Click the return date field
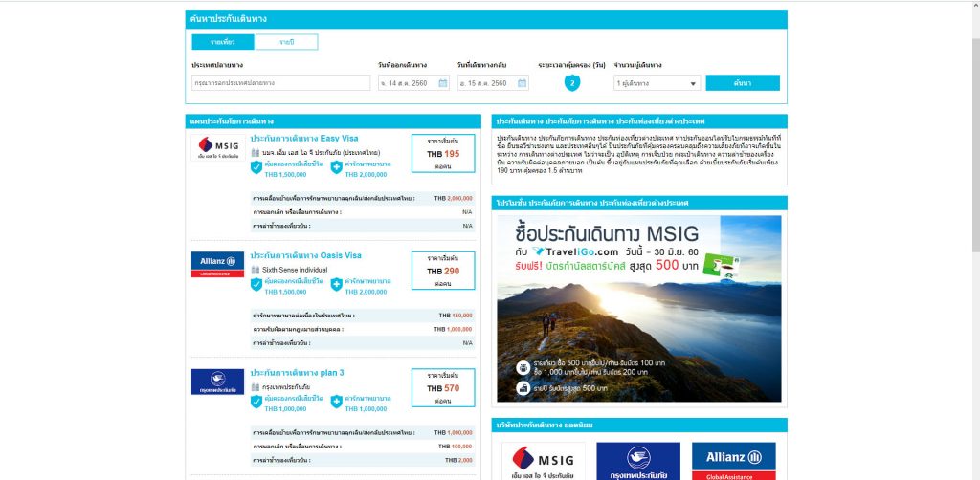 click(x=486, y=83)
